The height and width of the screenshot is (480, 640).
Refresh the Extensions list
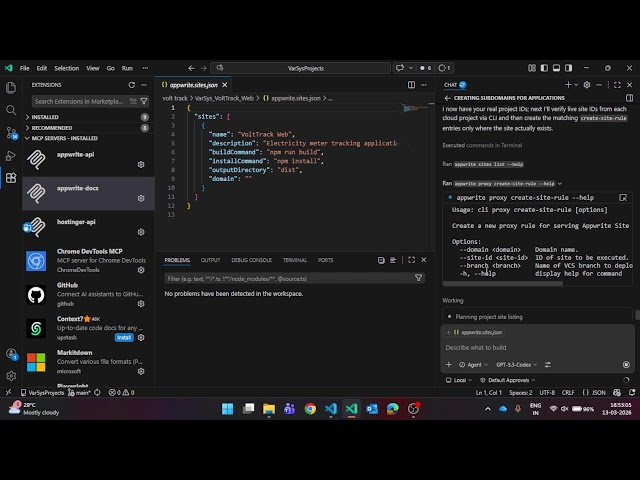pos(131,85)
